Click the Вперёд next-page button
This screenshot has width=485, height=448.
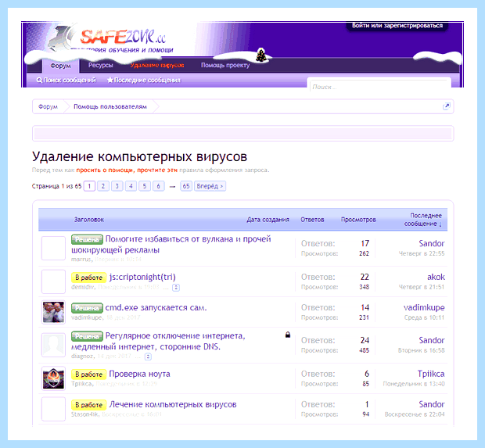[210, 186]
